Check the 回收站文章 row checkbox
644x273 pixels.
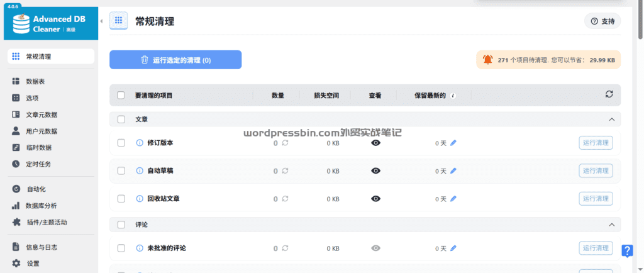[121, 199]
